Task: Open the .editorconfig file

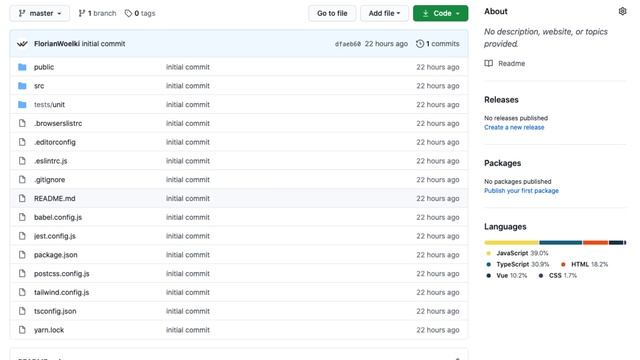Action: [55, 142]
